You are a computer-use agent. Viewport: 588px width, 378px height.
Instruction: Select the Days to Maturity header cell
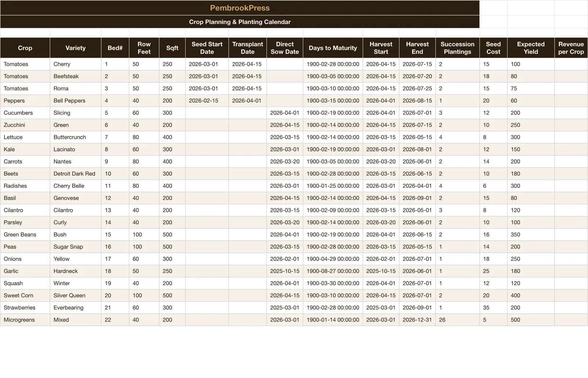click(333, 48)
